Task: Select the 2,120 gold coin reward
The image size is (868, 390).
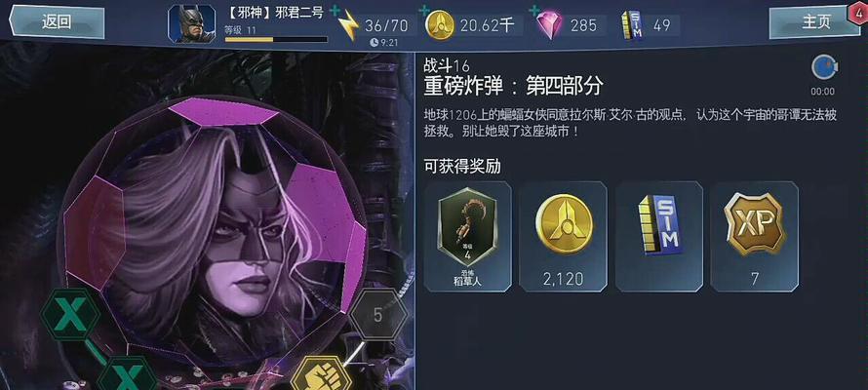Action: click(x=563, y=237)
